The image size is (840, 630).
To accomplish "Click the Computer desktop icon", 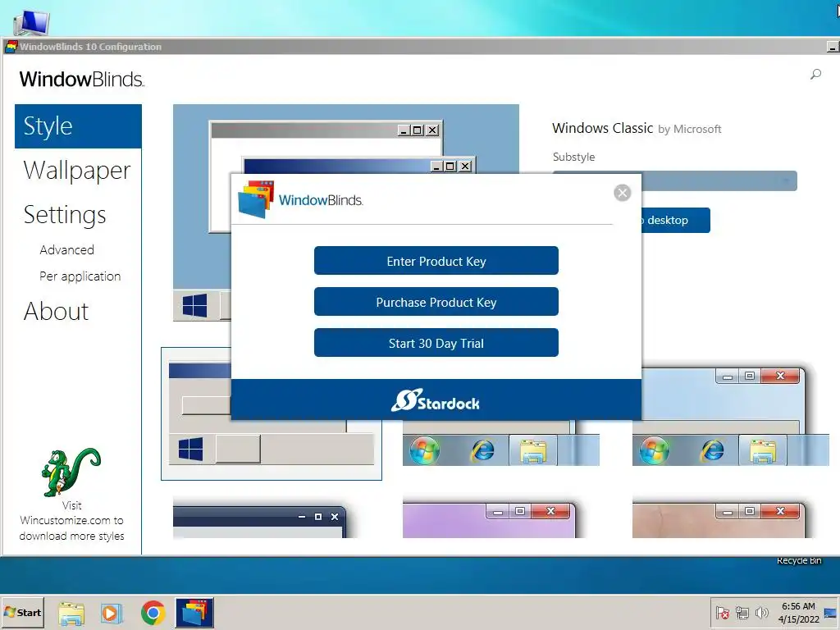I will point(31,22).
